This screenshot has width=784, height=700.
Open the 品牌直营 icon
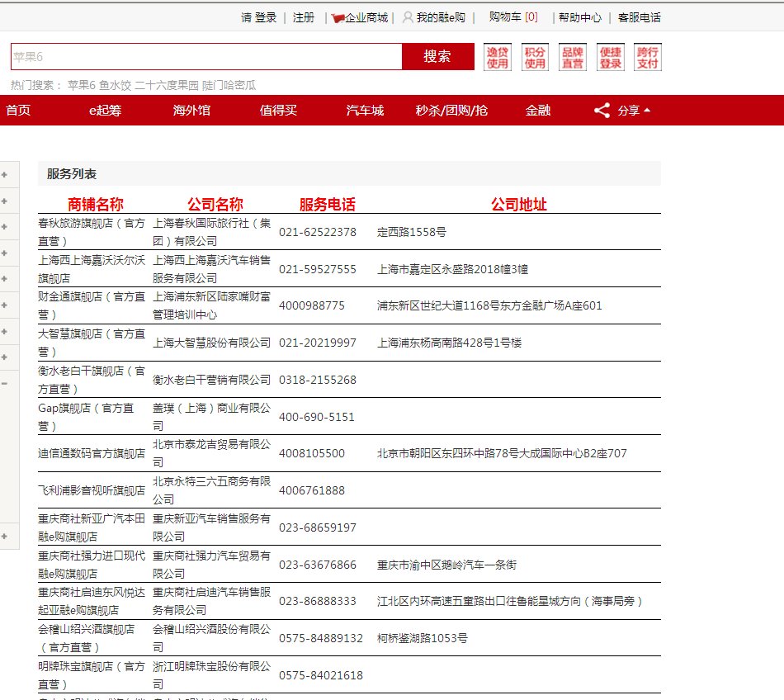(572, 57)
